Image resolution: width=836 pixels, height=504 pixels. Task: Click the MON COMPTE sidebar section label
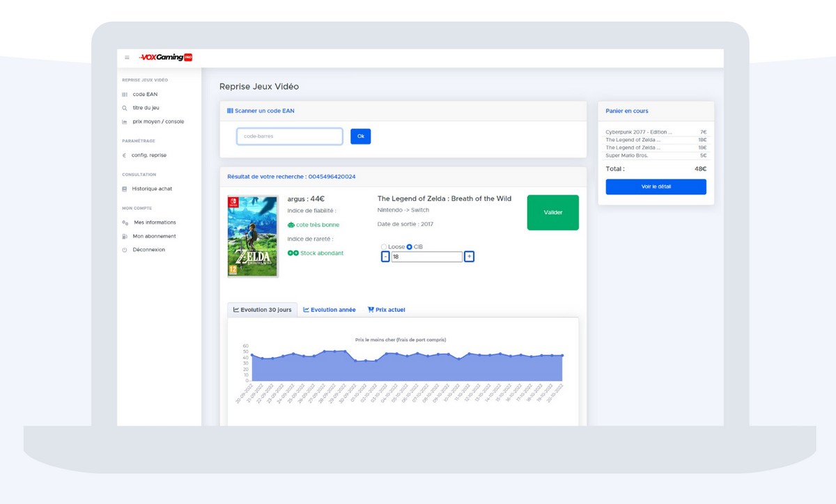click(137, 207)
